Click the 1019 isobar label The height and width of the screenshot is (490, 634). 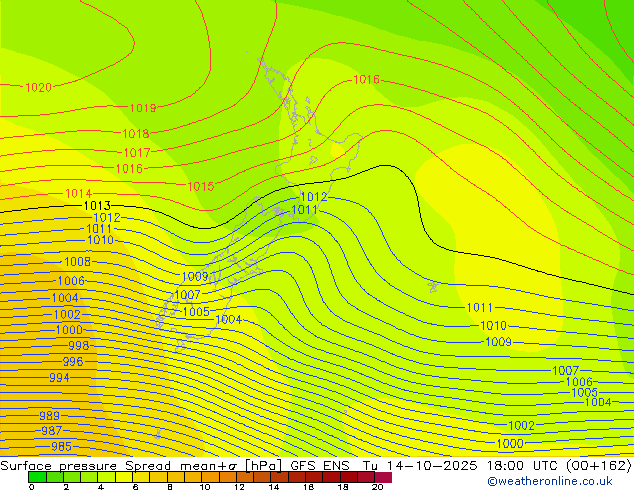click(143, 108)
